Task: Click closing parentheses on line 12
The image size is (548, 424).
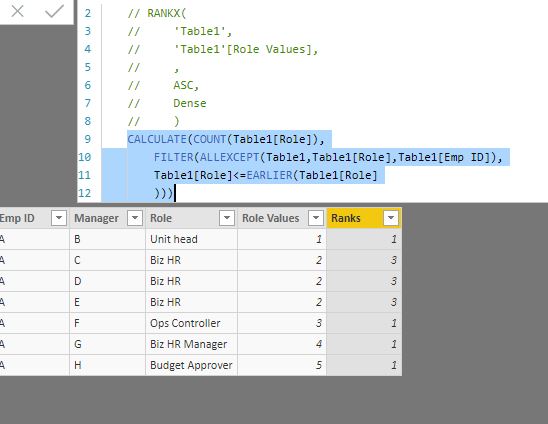Action: pos(164,193)
